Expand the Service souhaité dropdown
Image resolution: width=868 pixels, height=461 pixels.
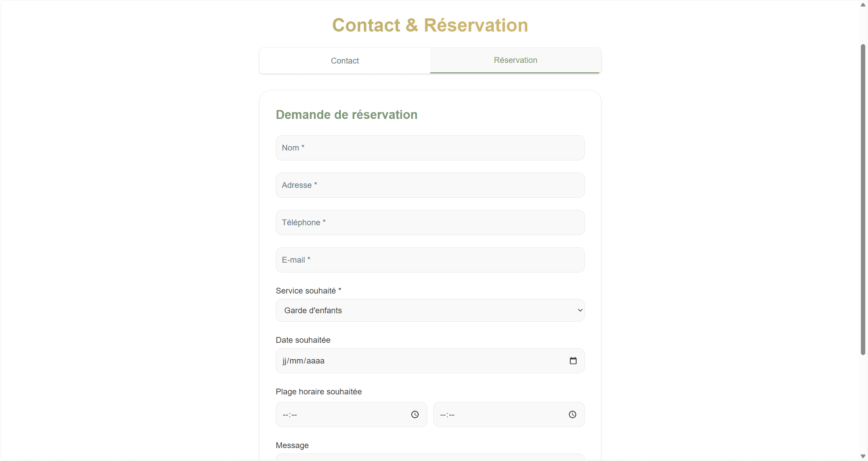[x=430, y=311]
